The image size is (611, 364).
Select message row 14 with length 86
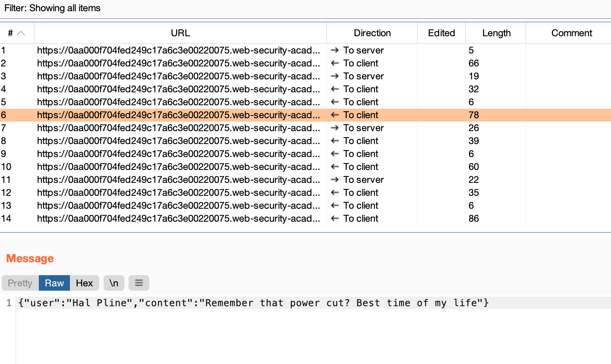pos(305,219)
